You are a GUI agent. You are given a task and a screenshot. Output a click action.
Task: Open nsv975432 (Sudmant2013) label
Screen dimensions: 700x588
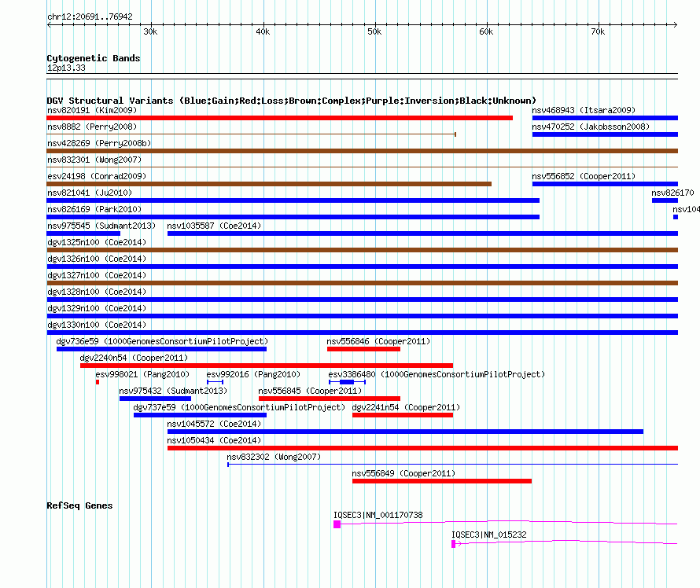(173, 391)
